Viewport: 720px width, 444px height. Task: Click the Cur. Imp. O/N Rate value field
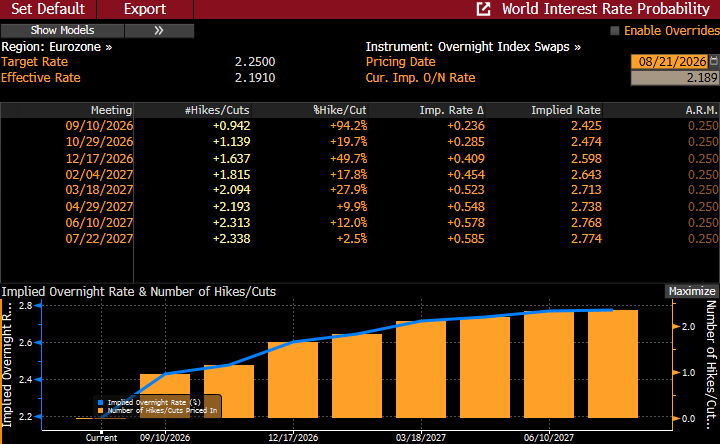674,78
